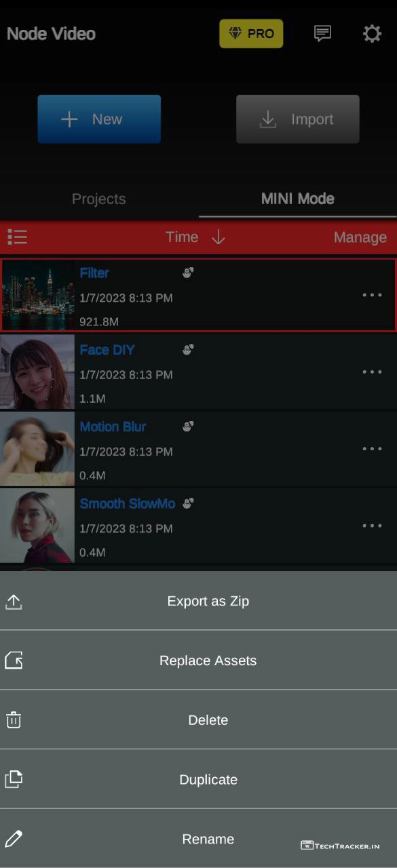Image resolution: width=397 pixels, height=868 pixels.
Task: Open three-dot menu for Filter project
Action: (x=372, y=295)
